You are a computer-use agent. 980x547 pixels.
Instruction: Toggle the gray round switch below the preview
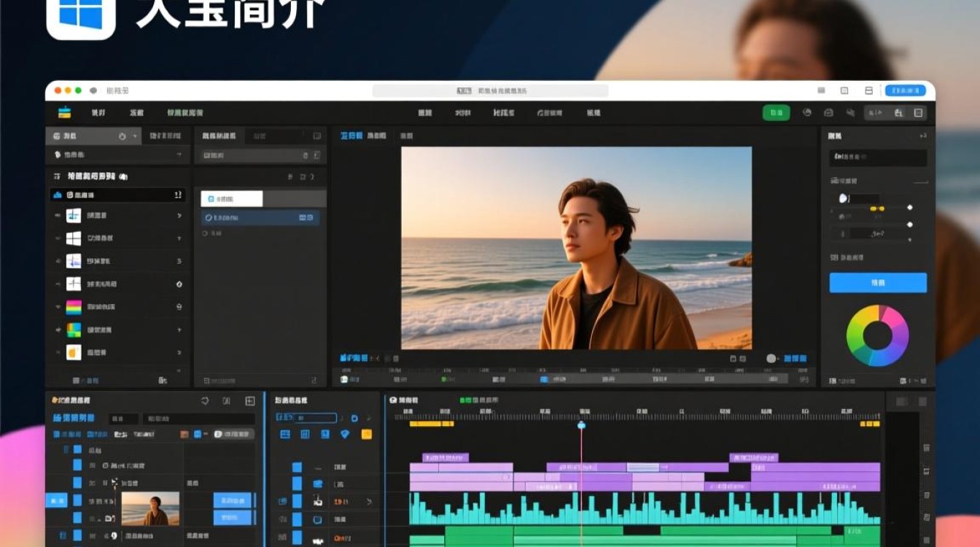click(771, 358)
